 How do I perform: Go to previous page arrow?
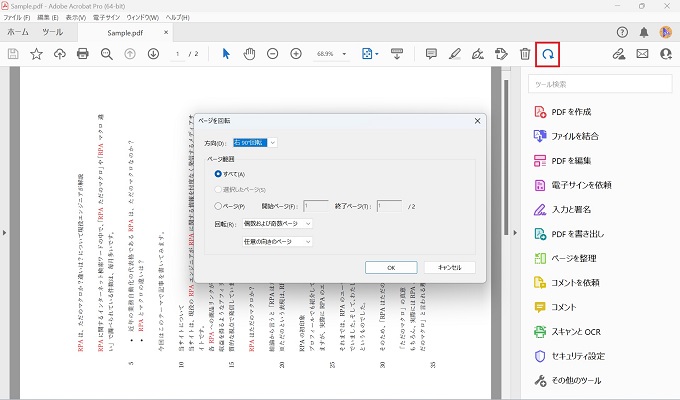(130, 54)
